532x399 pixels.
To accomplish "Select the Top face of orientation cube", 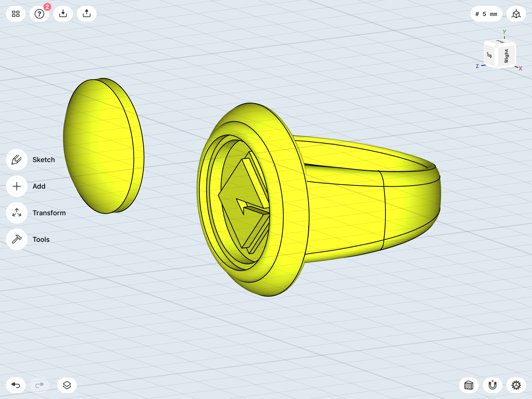I will (489, 55).
